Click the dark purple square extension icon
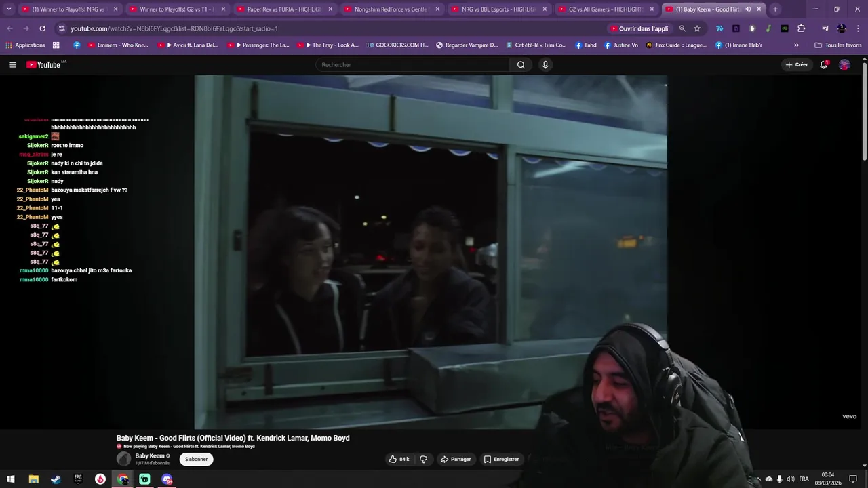The image size is (868, 488). pyautogui.click(x=736, y=28)
